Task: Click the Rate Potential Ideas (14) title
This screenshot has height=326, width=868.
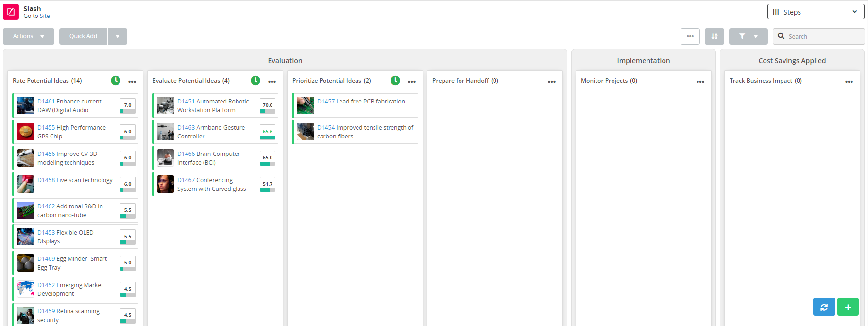Action: click(x=47, y=81)
